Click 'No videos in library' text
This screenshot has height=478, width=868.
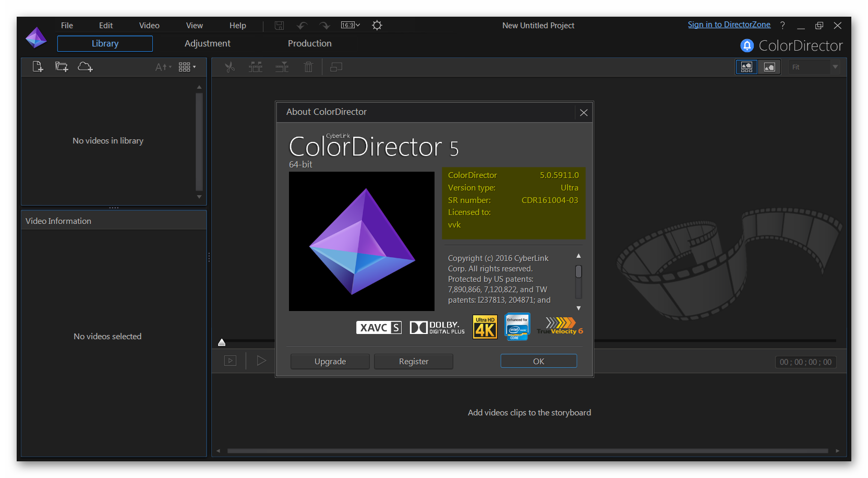(x=108, y=141)
